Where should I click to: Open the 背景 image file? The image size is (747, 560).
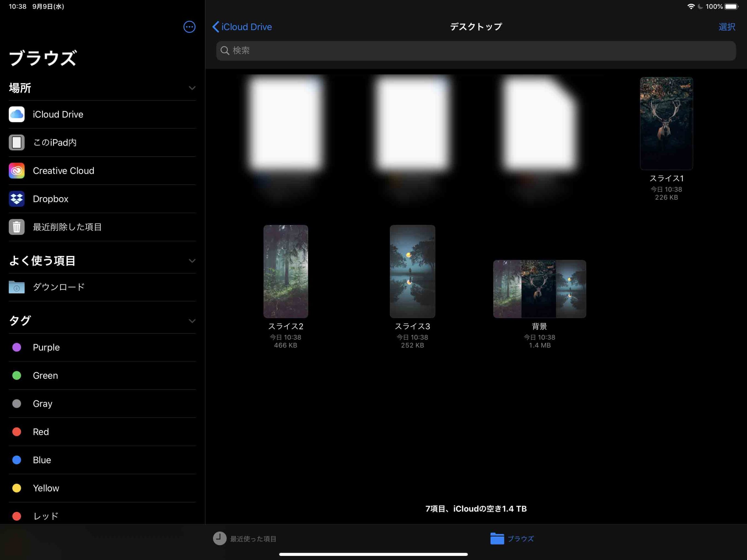tap(539, 289)
